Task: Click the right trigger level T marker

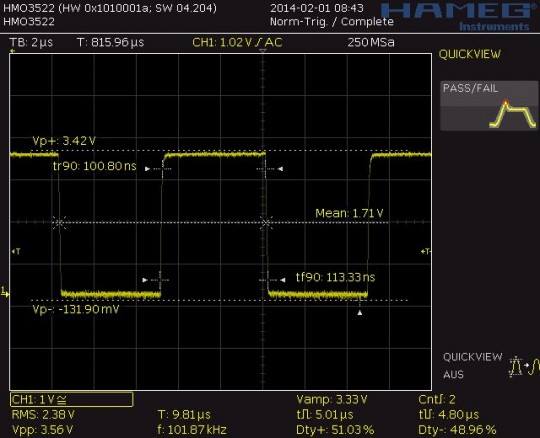Action: (426, 251)
